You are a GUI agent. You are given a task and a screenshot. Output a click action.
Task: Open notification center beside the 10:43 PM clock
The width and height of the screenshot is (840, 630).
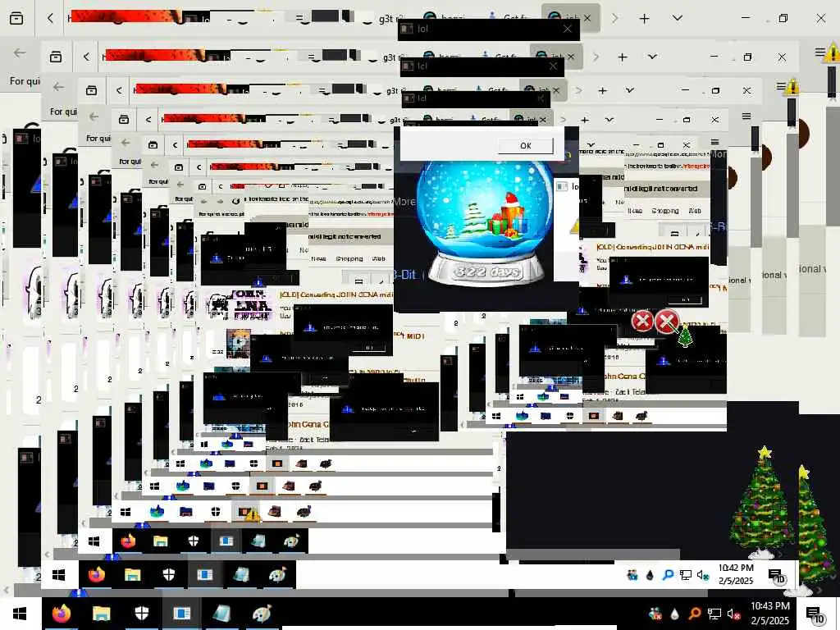[x=816, y=614]
